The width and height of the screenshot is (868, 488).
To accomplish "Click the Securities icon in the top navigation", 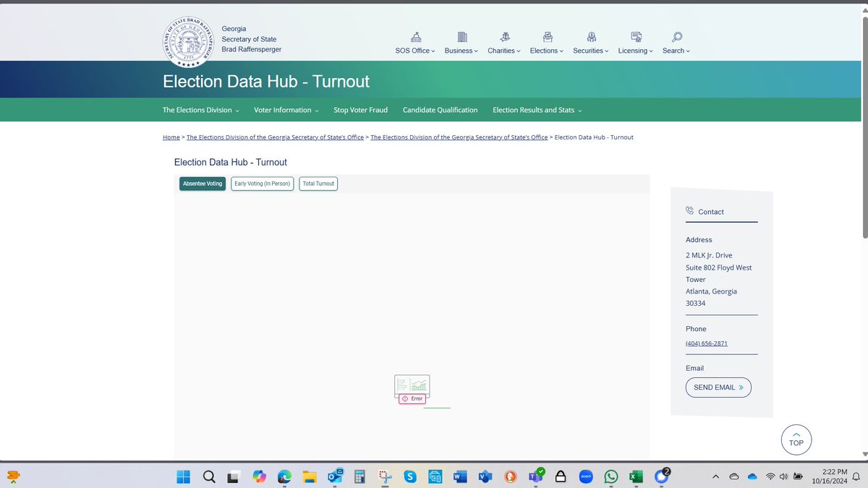I will coord(590,37).
